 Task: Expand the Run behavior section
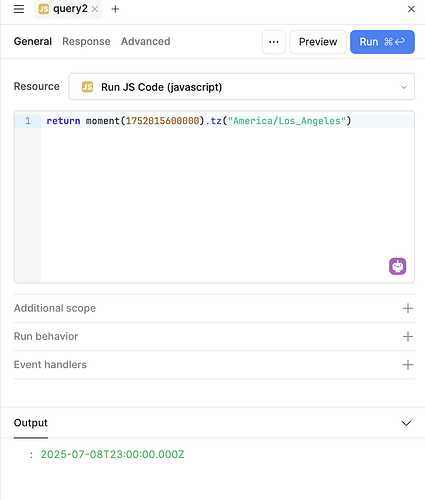[214, 336]
